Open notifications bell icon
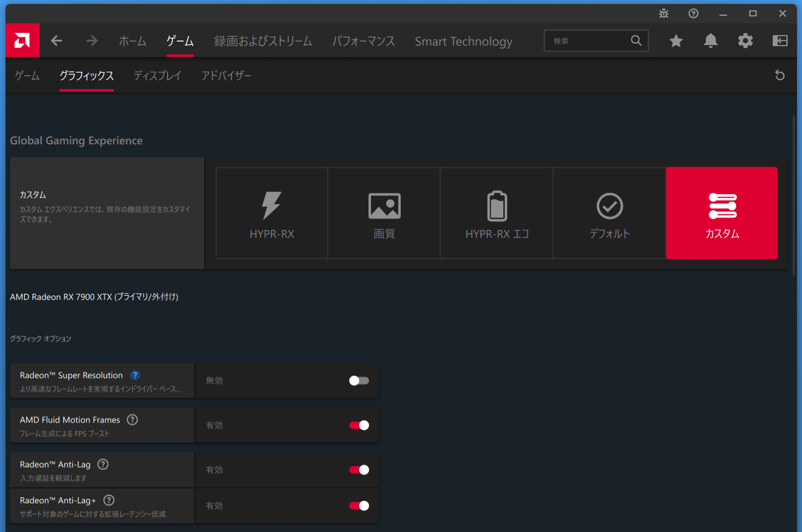This screenshot has width=802, height=532. pos(710,41)
